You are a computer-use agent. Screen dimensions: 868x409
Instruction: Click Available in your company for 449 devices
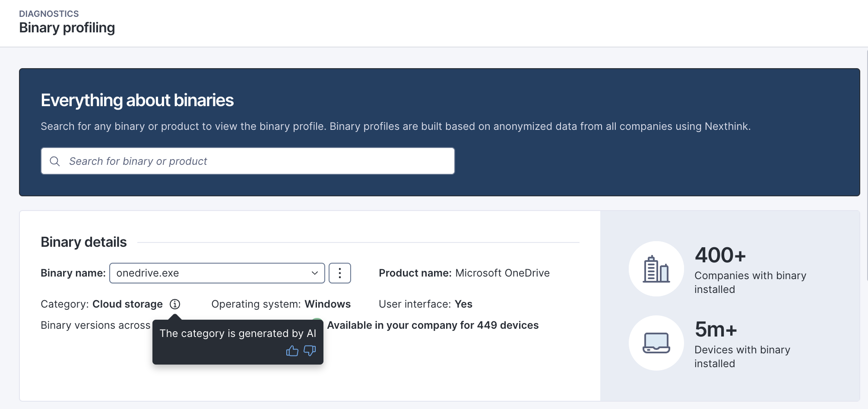click(433, 325)
